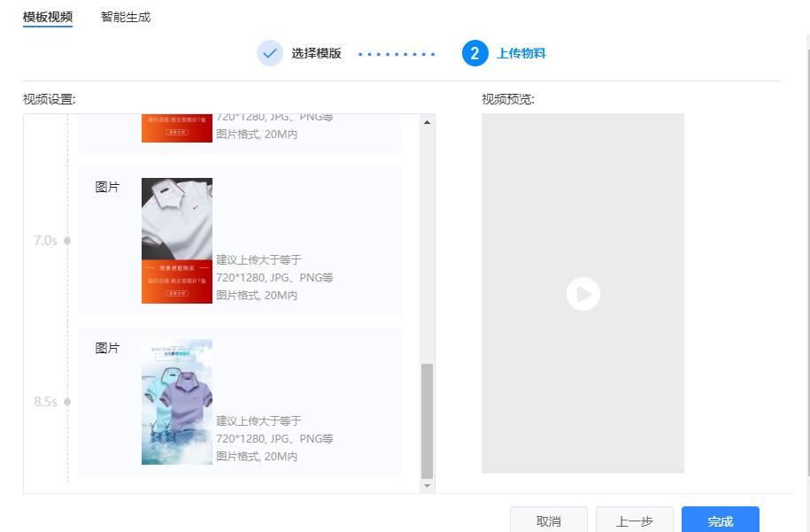The width and height of the screenshot is (810, 532).
Task: Switch to the 模板视频 tab
Action: click(47, 16)
